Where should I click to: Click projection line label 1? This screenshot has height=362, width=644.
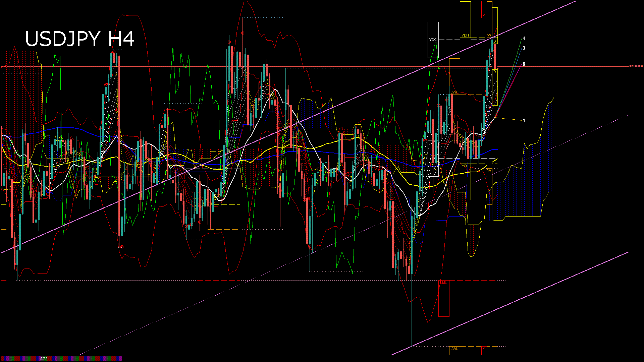tap(524, 120)
